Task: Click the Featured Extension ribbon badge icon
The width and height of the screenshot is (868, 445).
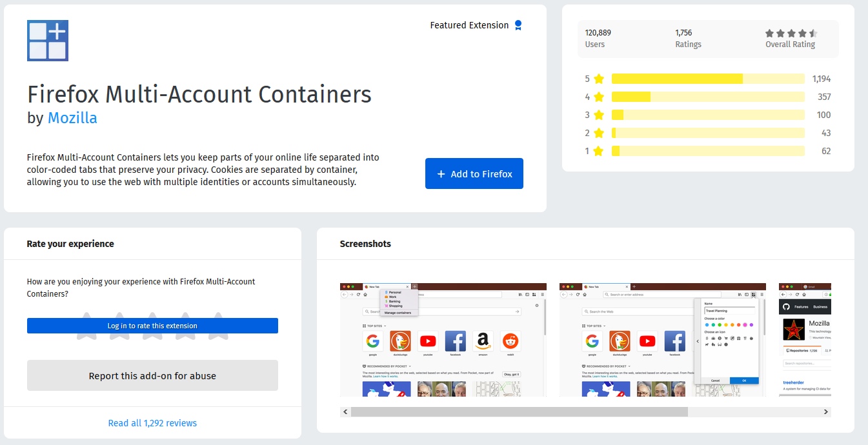Action: tap(518, 25)
